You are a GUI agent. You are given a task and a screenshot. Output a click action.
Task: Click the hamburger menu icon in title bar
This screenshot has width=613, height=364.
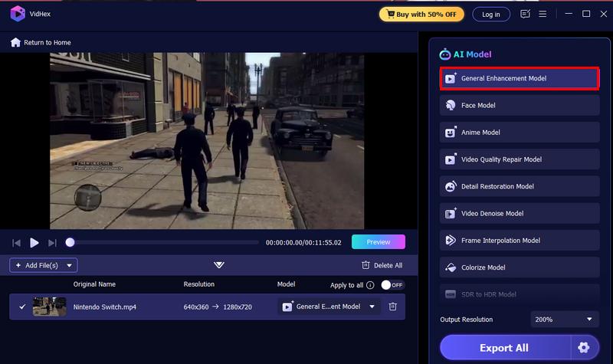(543, 14)
